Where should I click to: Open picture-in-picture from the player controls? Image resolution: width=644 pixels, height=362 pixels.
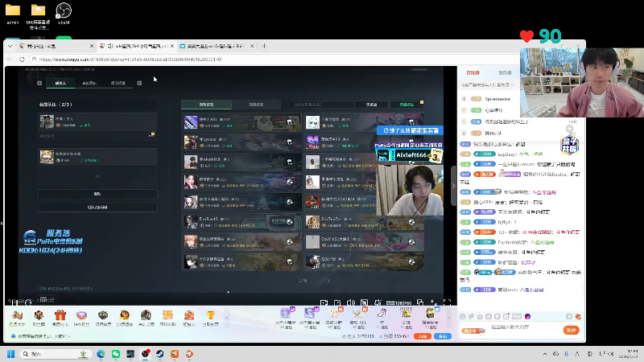pyautogui.click(x=420, y=302)
